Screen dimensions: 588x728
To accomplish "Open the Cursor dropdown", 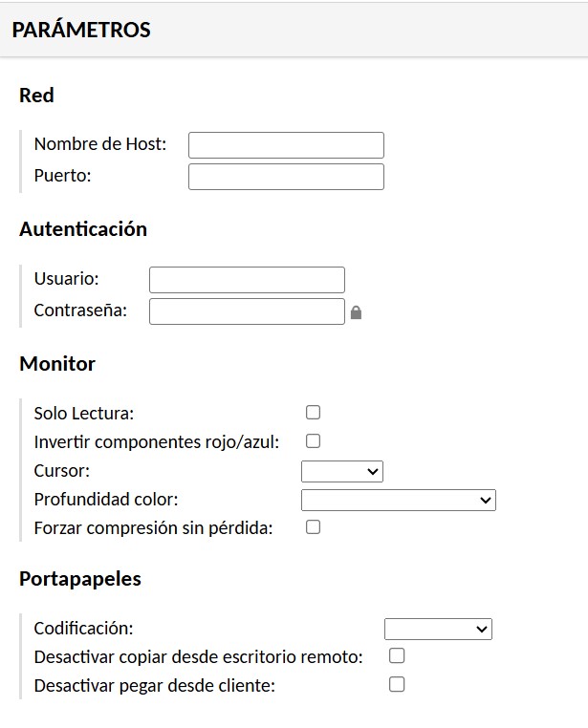I will (x=341, y=471).
